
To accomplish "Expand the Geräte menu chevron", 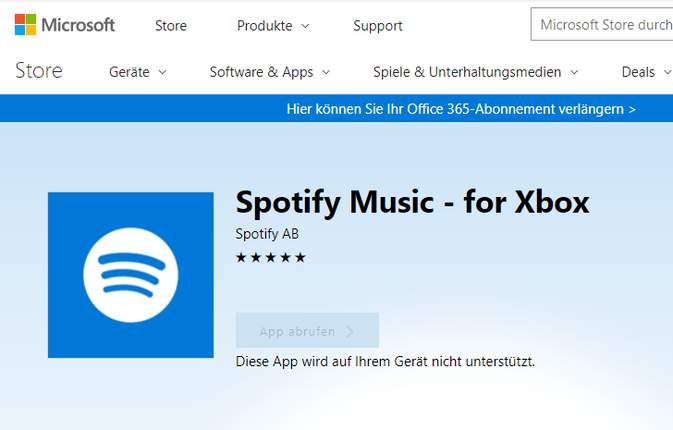I will click(x=162, y=72).
